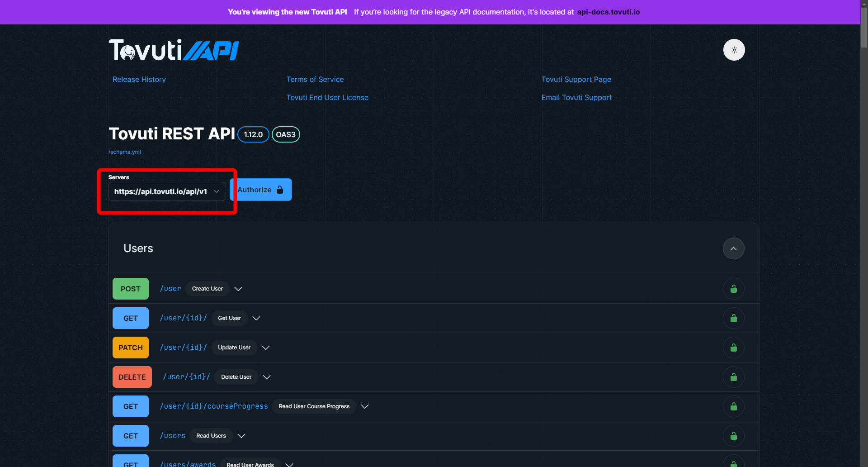The height and width of the screenshot is (467, 868).
Task: Click the Delete User label
Action: coord(236,377)
